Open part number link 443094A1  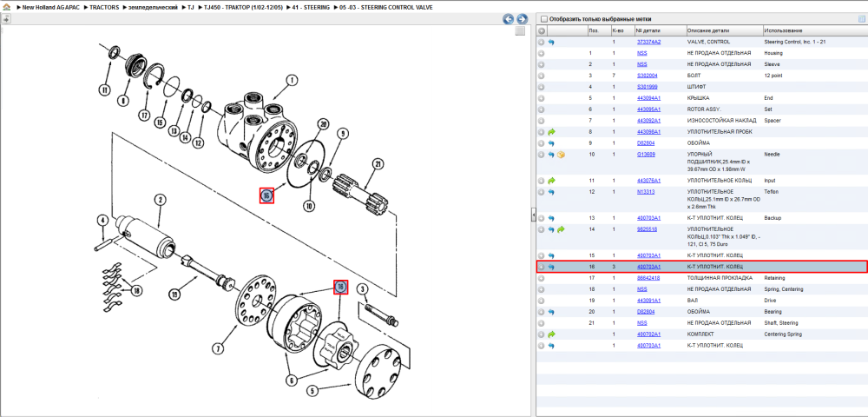tap(648, 98)
